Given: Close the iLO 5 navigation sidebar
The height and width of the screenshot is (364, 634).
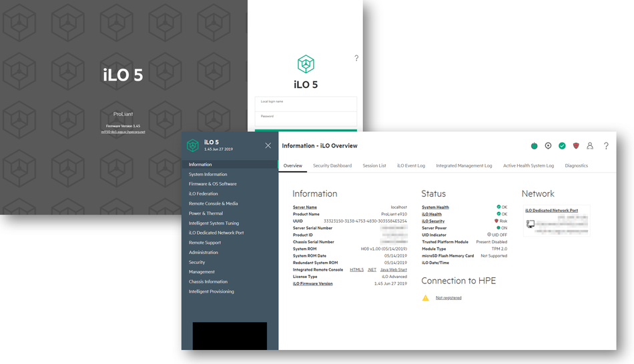Looking at the screenshot, I should (x=268, y=145).
